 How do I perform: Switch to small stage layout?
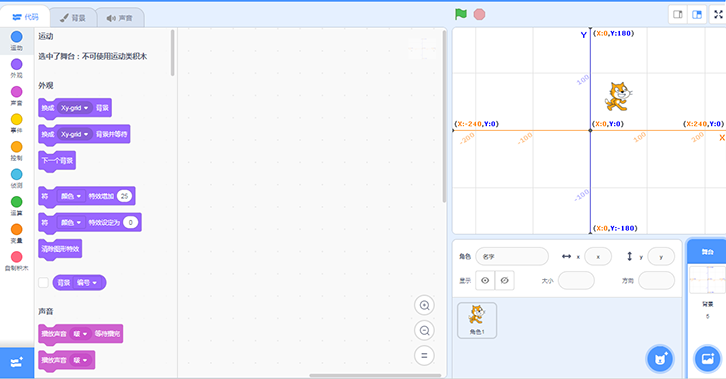tap(678, 14)
